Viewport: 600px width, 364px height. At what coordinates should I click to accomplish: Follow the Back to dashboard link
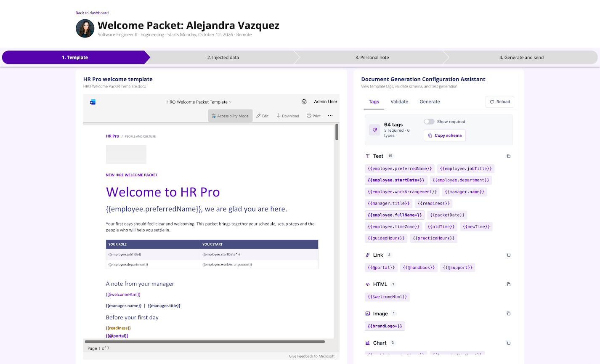click(92, 13)
